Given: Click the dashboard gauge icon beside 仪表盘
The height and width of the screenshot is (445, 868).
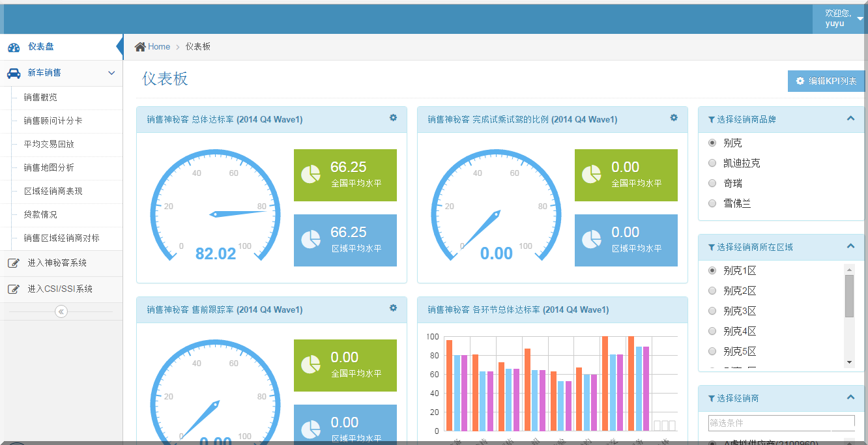Looking at the screenshot, I should pos(14,47).
